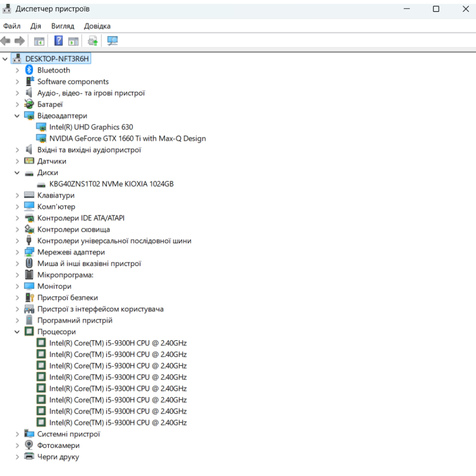Screen dimensions: 476x476
Task: Click the Forward arrow in toolbar
Action: (20, 41)
